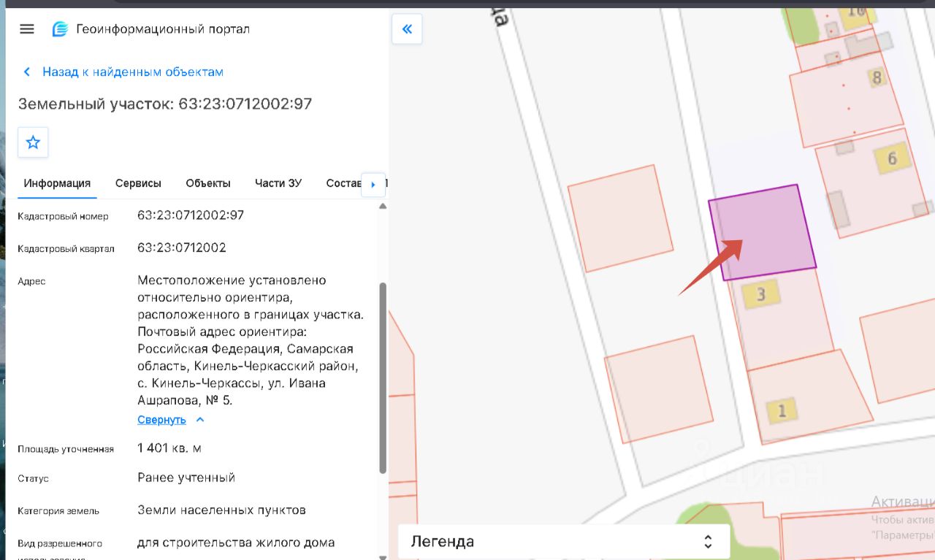Image resolution: width=935 pixels, height=560 pixels.
Task: Click the Геоинформационный портал logo
Action: tap(59, 29)
